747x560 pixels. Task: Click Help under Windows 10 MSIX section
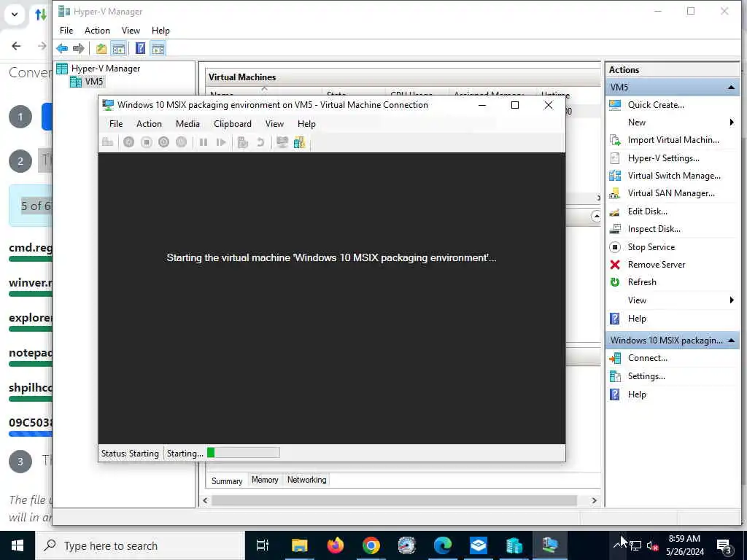[636, 394]
